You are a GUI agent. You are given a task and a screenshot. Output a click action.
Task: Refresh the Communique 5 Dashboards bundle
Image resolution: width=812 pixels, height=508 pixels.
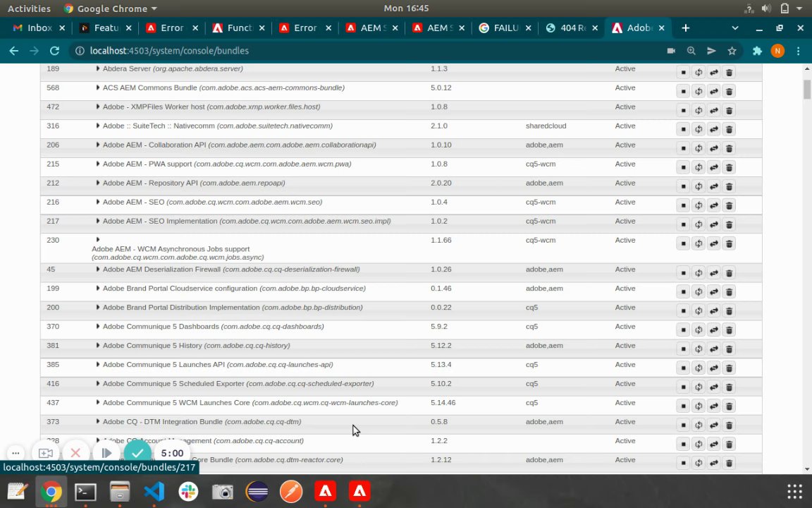click(699, 330)
